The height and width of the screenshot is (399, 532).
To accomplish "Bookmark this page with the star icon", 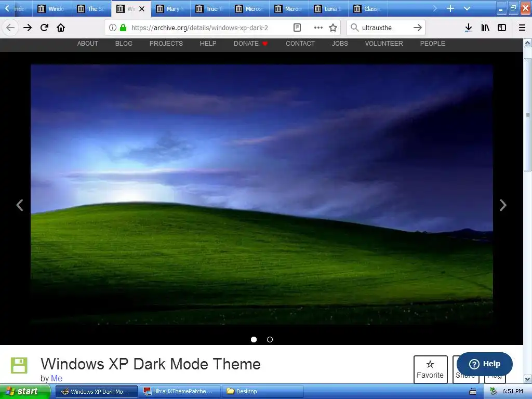I will (333, 28).
